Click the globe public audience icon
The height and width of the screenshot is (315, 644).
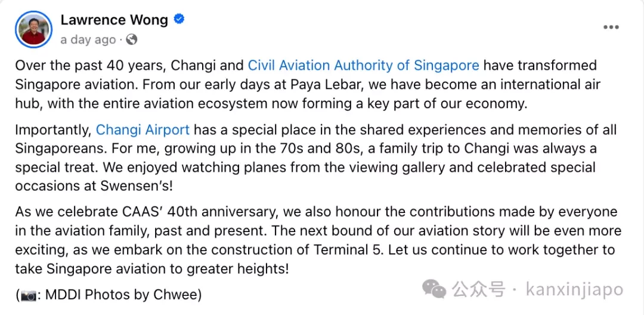click(131, 39)
